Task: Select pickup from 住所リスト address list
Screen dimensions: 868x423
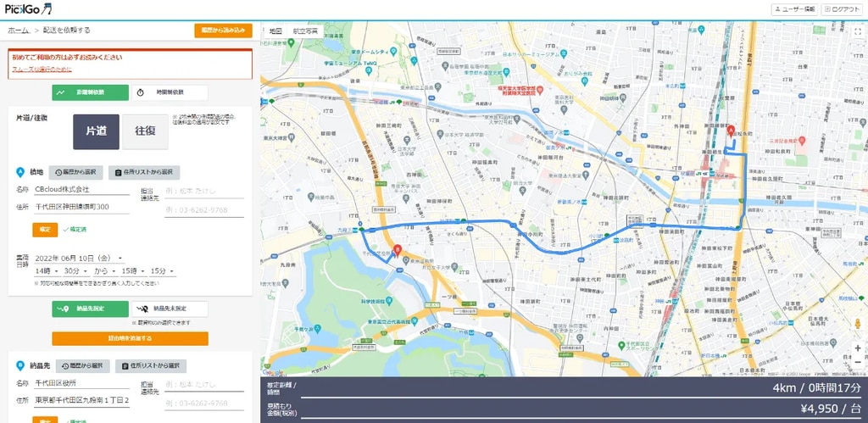Action: (144, 173)
